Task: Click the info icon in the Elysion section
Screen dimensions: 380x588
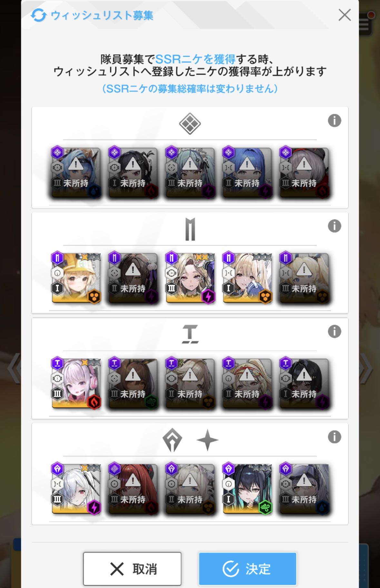Action: [x=334, y=121]
